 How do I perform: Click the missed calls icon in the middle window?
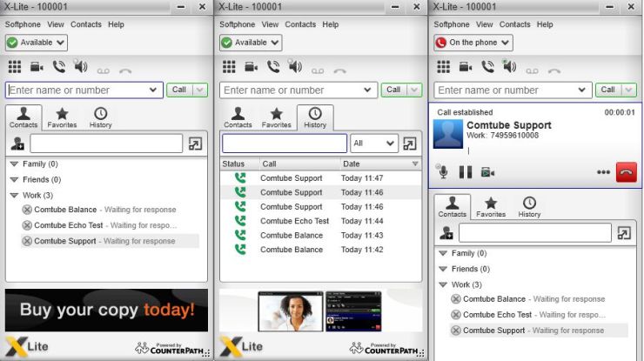click(x=339, y=71)
